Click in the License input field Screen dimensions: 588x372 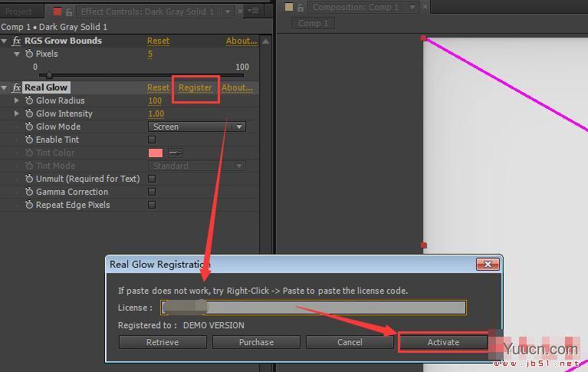[314, 308]
